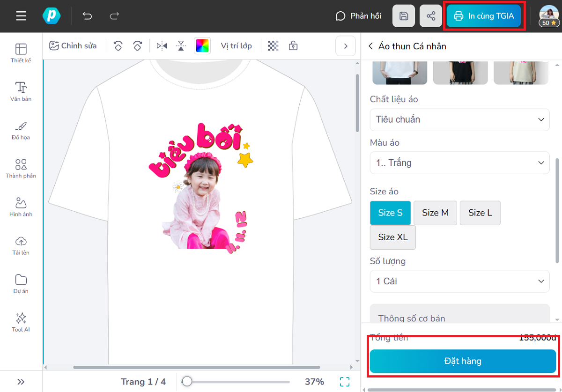Screen dimensions: 562x392
Task: Select Size M option
Action: point(435,213)
